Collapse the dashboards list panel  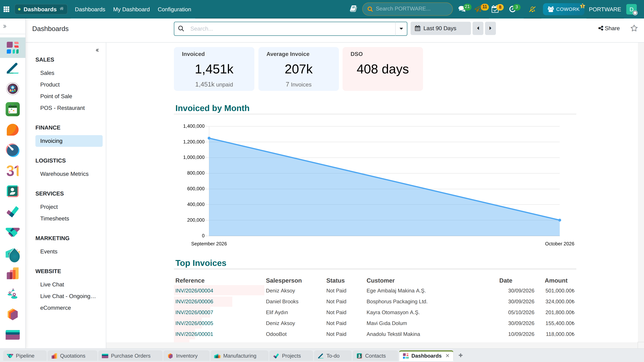pos(97,50)
